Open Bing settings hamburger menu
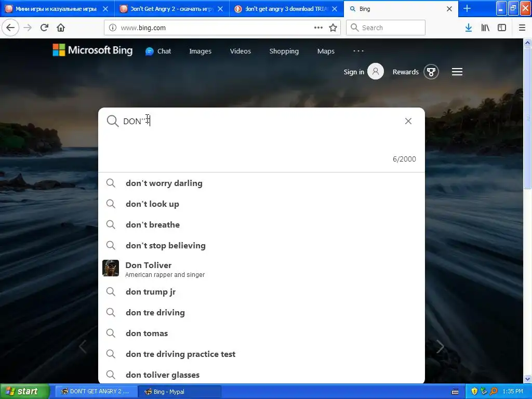 pyautogui.click(x=457, y=72)
